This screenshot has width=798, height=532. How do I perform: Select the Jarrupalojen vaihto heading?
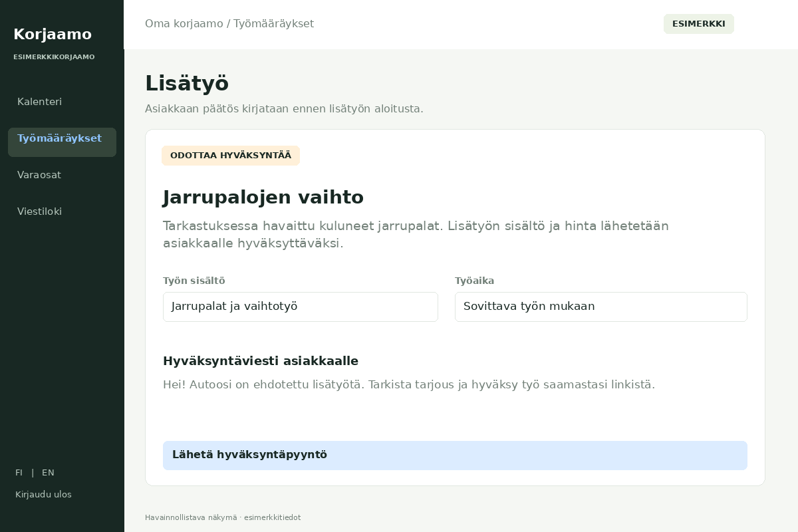point(263,198)
